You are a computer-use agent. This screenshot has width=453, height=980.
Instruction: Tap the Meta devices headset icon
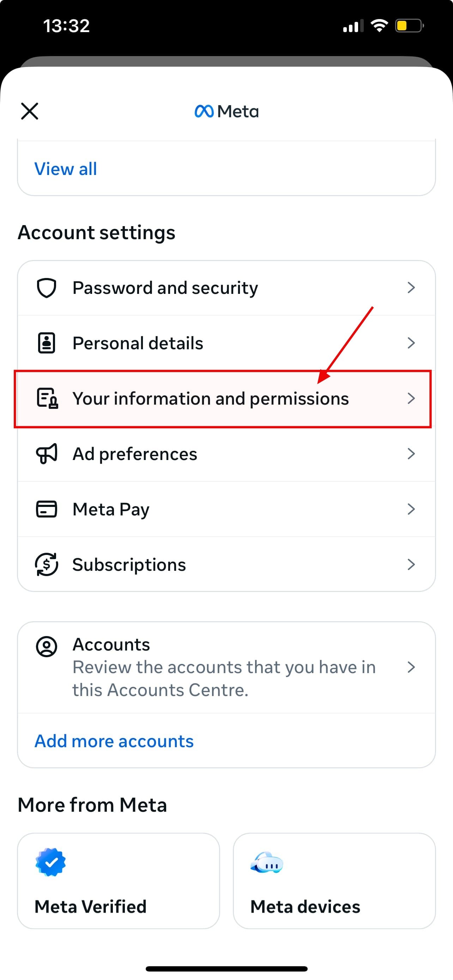pos(267,863)
